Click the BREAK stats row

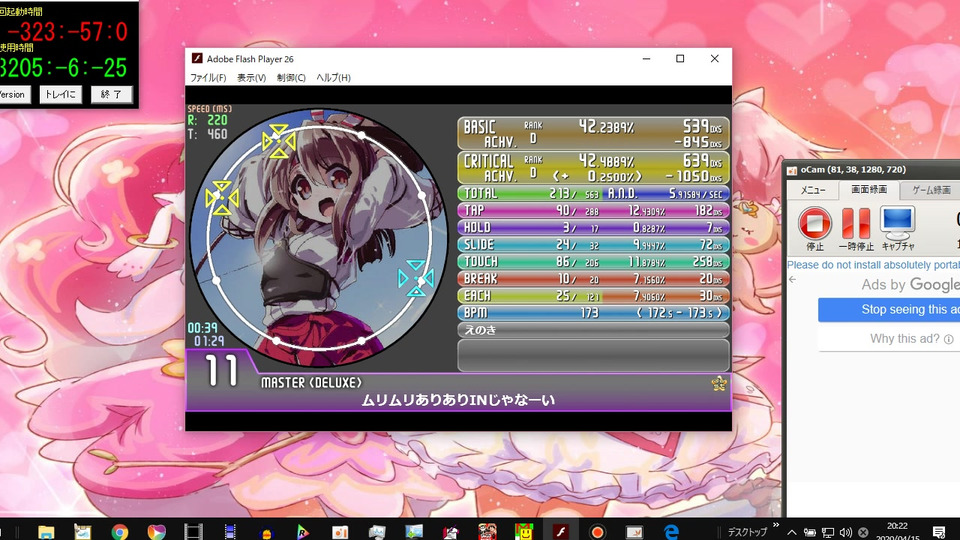pos(593,279)
